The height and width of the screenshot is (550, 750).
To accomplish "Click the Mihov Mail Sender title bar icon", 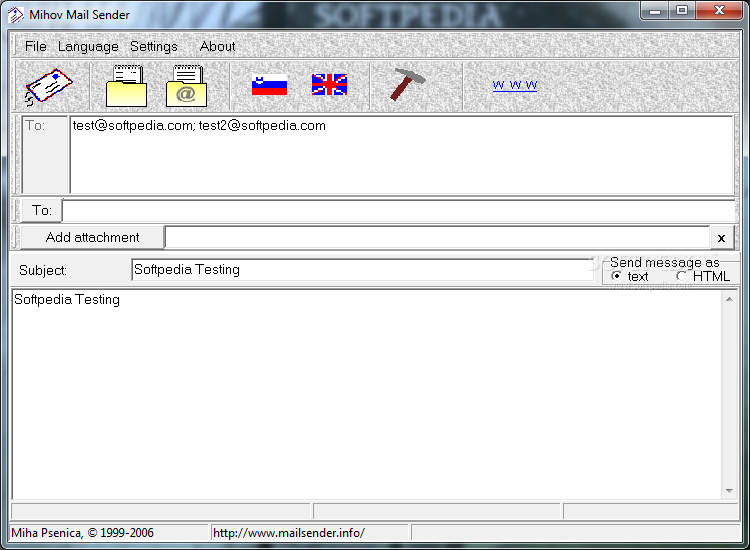I will (15, 15).
